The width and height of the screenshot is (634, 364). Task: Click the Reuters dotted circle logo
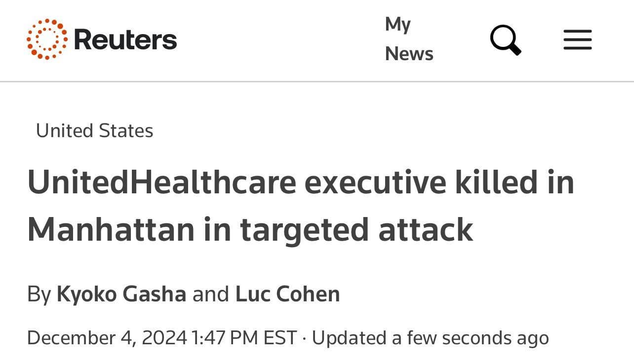pyautogui.click(x=47, y=39)
